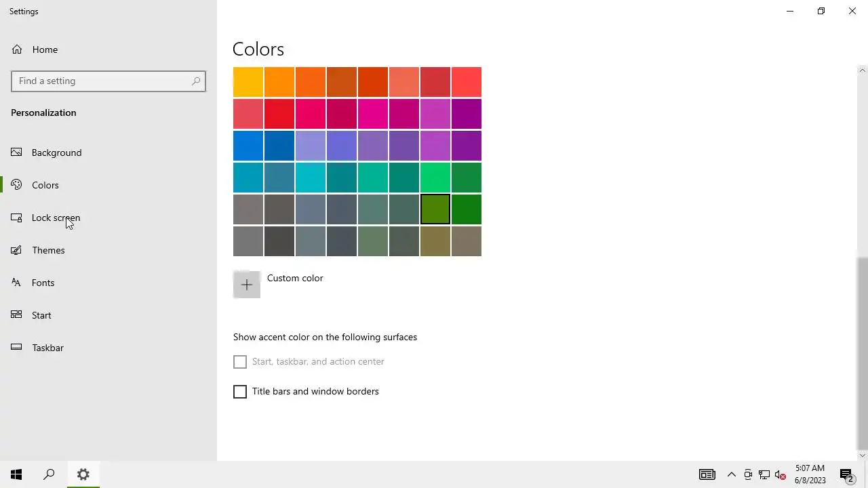
Task: Click the Fonts icon in sidebar
Action: point(17,283)
